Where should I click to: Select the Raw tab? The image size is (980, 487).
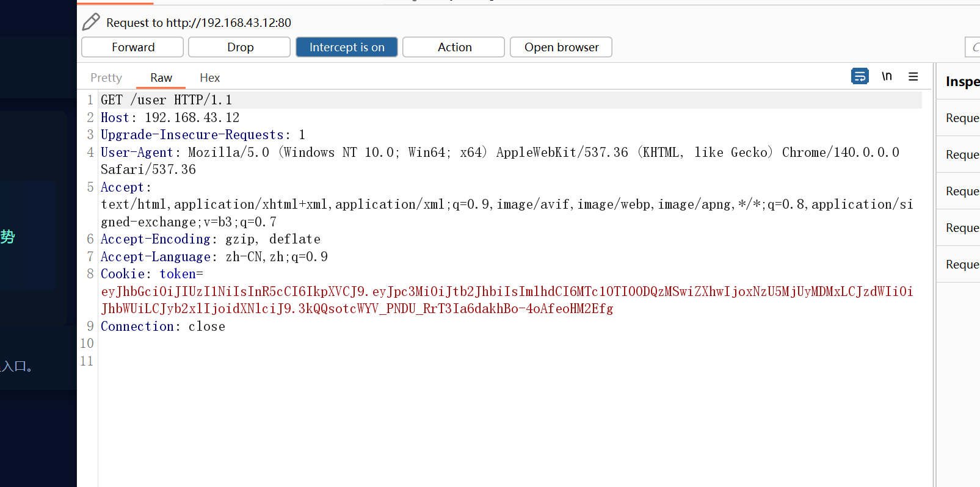click(x=161, y=78)
